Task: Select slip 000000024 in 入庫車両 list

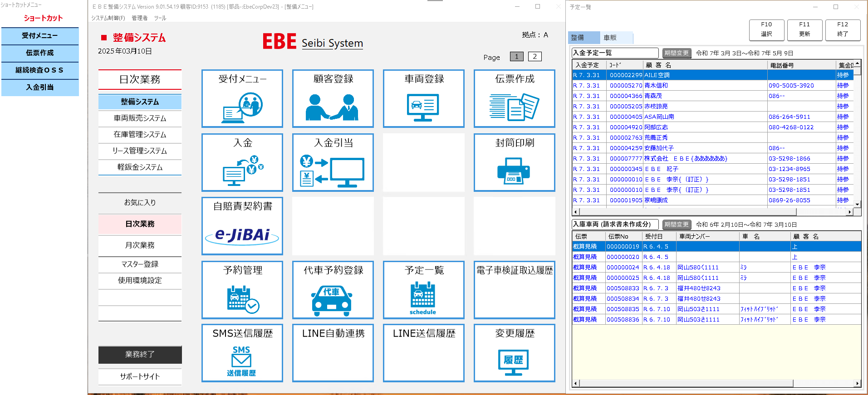Action: (x=716, y=268)
